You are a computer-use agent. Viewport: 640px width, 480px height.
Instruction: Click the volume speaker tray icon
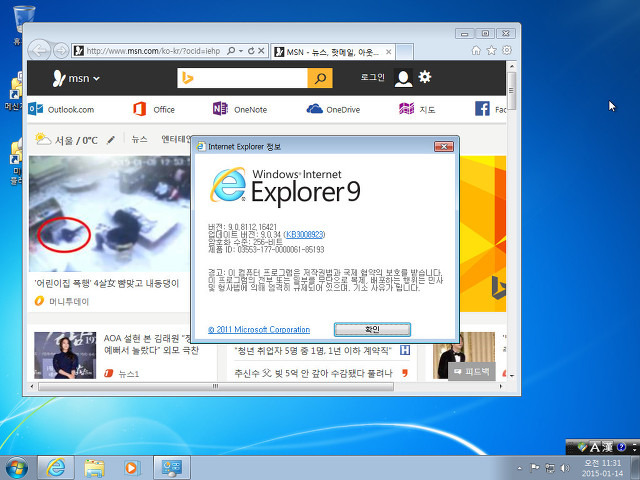click(x=565, y=468)
